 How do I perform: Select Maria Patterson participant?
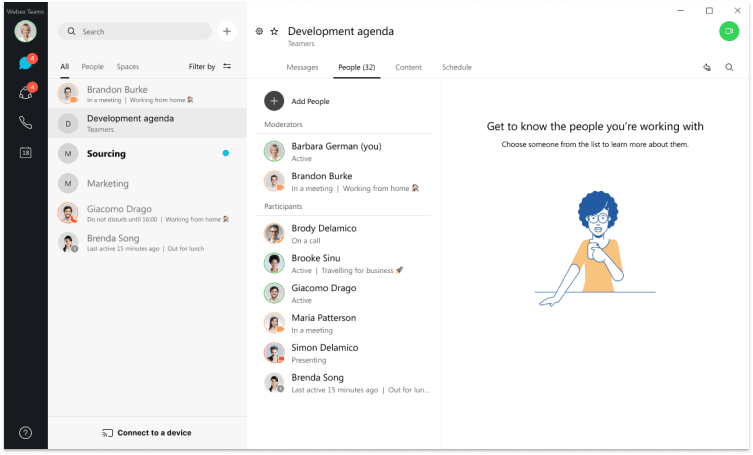click(344, 323)
